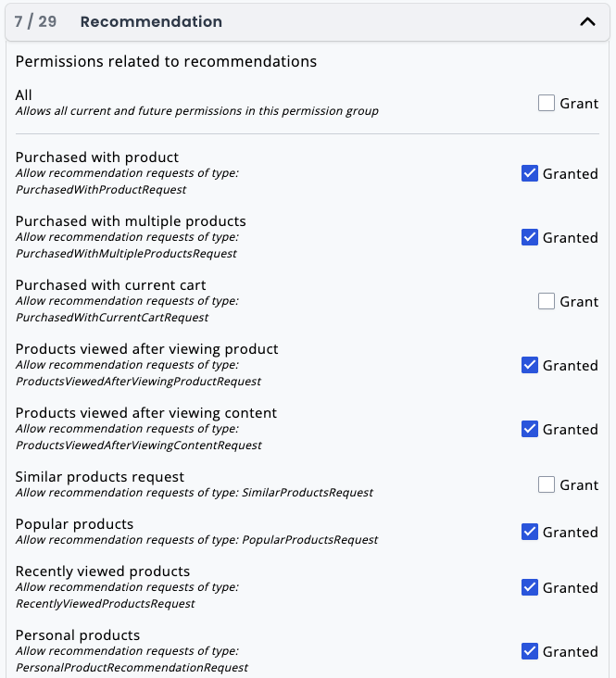Click the Purchased with product label
Screen dimensions: 616x678
coord(97,157)
